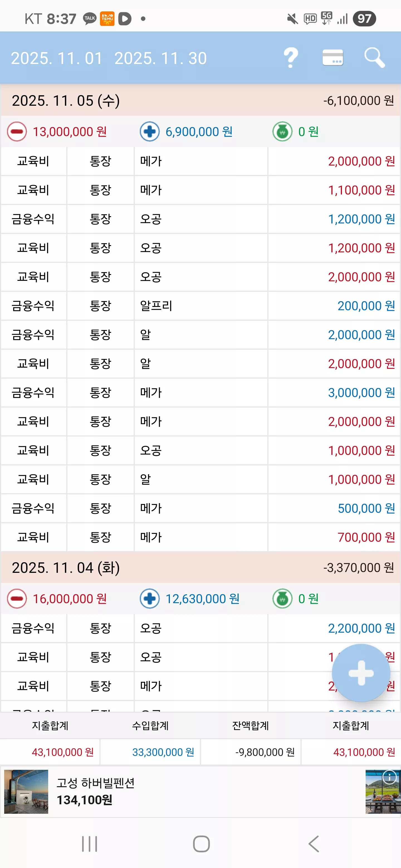Select end date 2025. 11. 30
This screenshot has width=401, height=868.
coord(160,58)
